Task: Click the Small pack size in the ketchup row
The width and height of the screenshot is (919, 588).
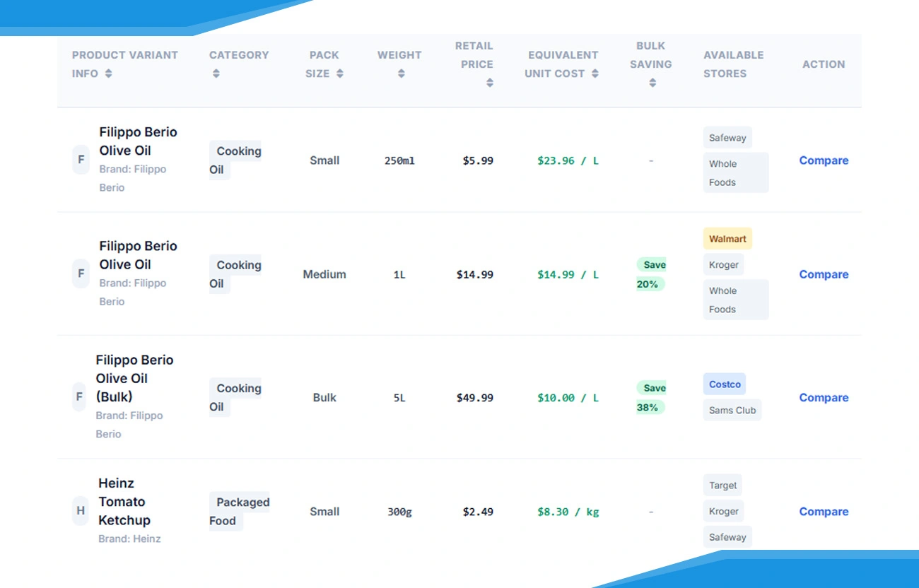Action: click(324, 512)
